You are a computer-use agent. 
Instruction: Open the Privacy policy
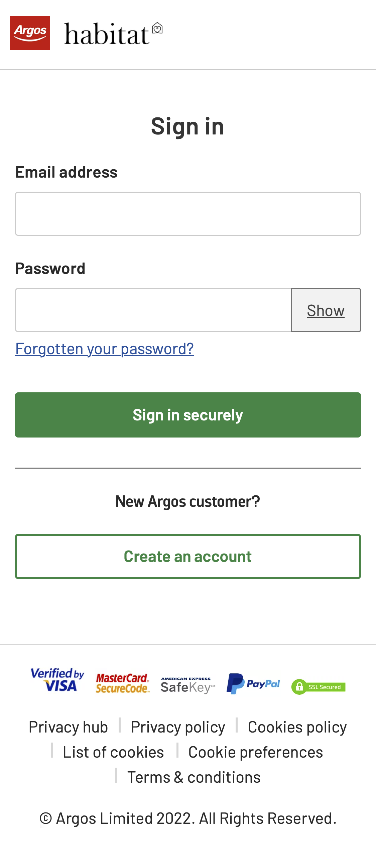(178, 727)
